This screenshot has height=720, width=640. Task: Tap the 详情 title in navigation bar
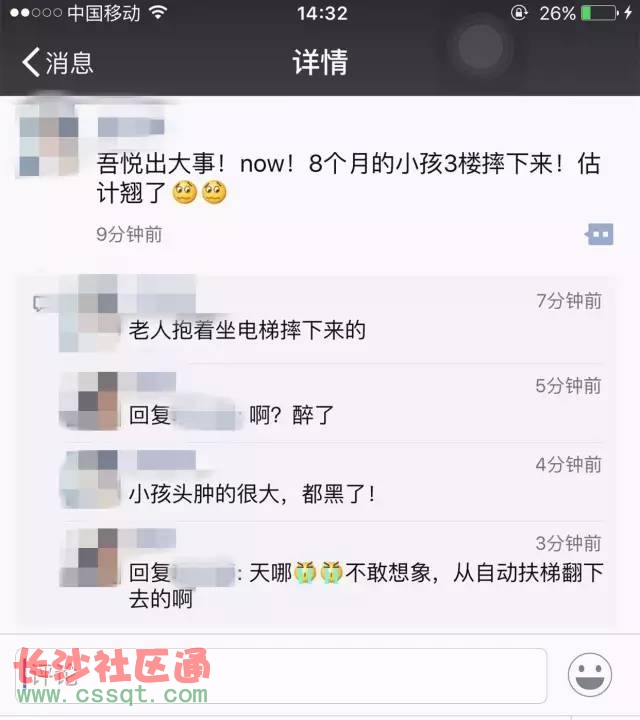(x=320, y=62)
